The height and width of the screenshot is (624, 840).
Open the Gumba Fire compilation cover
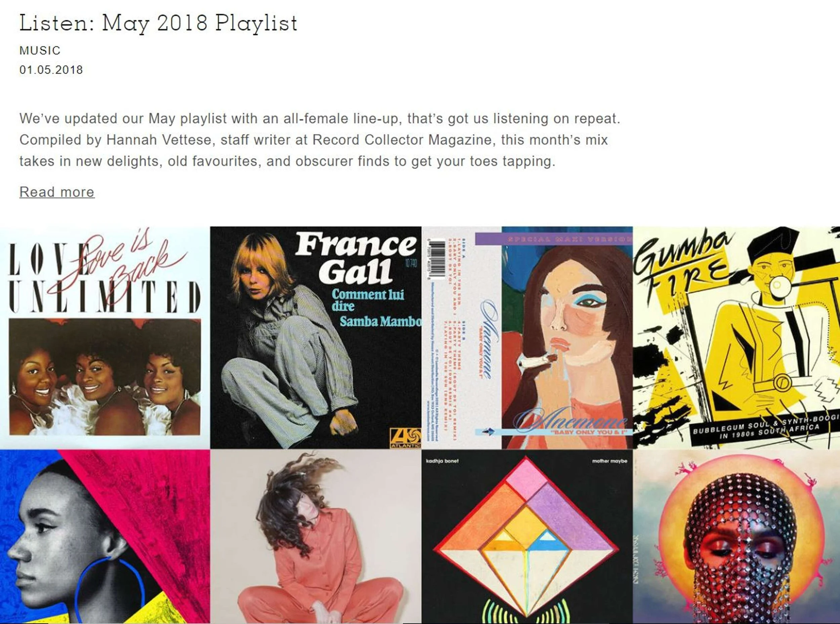737,337
